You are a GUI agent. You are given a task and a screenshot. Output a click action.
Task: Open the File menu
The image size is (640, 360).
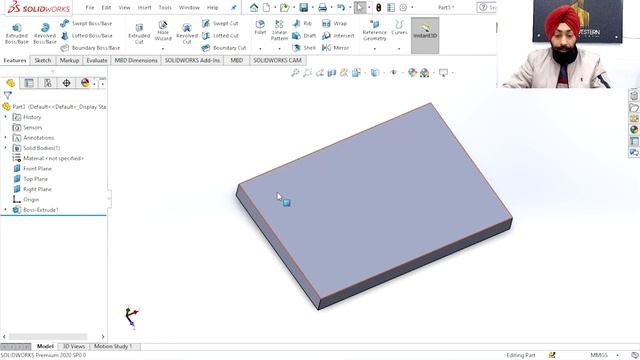(x=90, y=7)
